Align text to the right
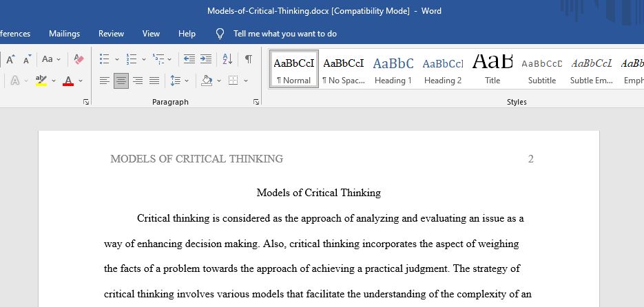The width and height of the screenshot is (644, 307). [138, 81]
